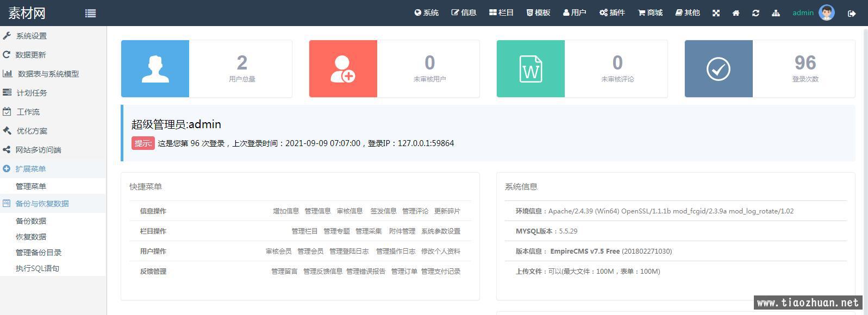The width and height of the screenshot is (868, 315).
Task: Click the refresh icon in top bar
Action: [755, 13]
